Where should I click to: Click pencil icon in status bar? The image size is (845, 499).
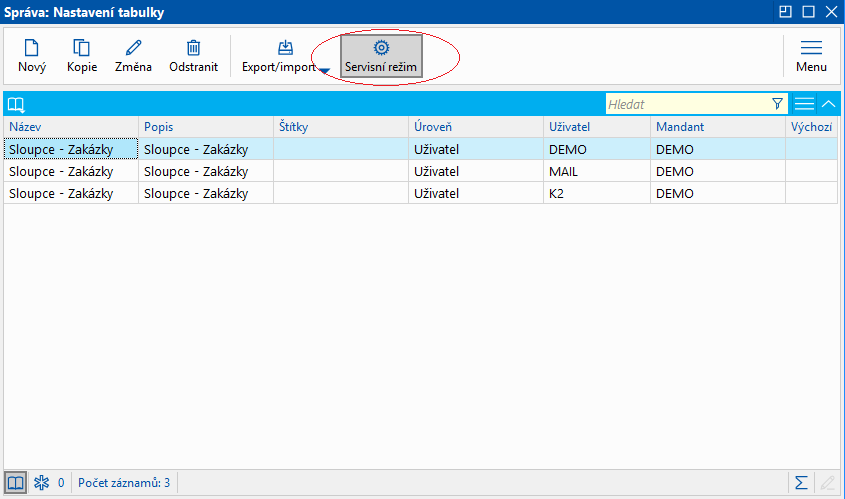click(x=828, y=482)
